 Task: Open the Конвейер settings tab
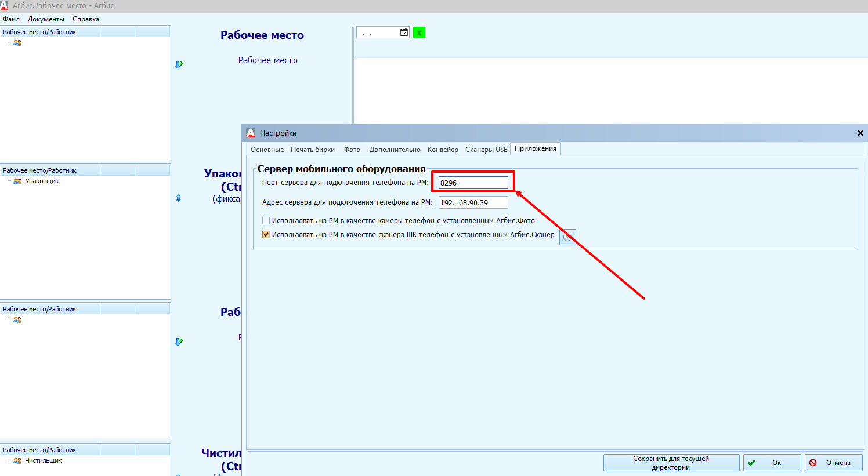[x=443, y=150]
